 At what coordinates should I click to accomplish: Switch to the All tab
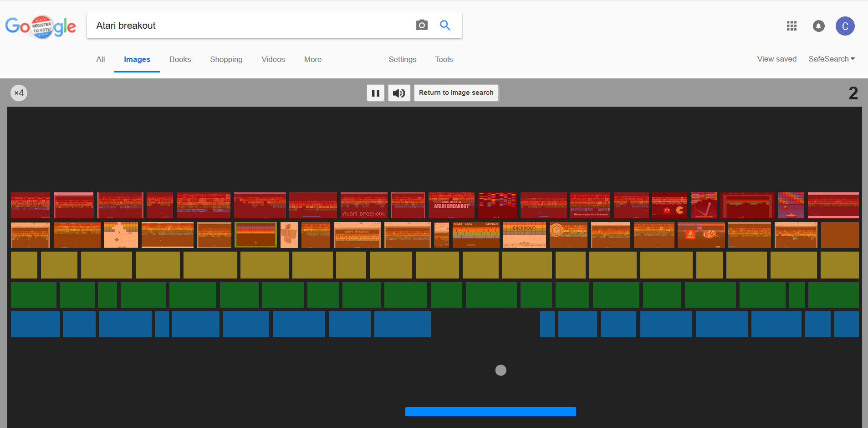tap(101, 59)
